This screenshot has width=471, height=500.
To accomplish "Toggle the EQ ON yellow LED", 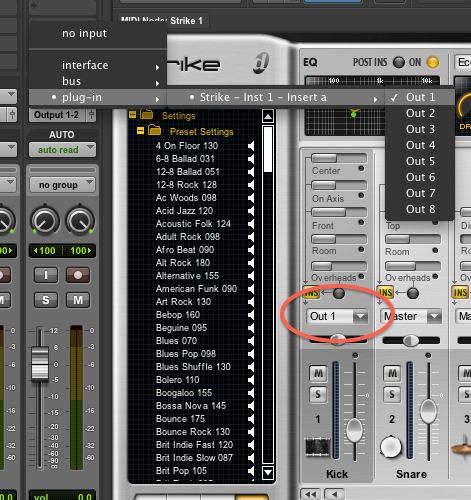I will [433, 62].
